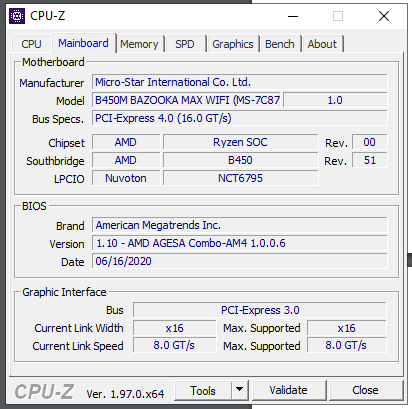
Task: Go to the SPD tab
Action: coord(185,44)
